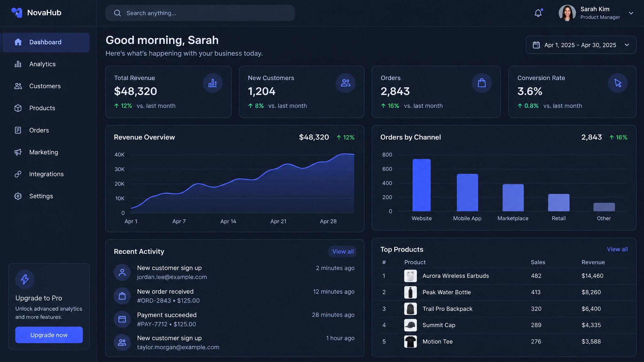Click the Orders document icon in sidebar
The image size is (644, 362).
[18, 130]
